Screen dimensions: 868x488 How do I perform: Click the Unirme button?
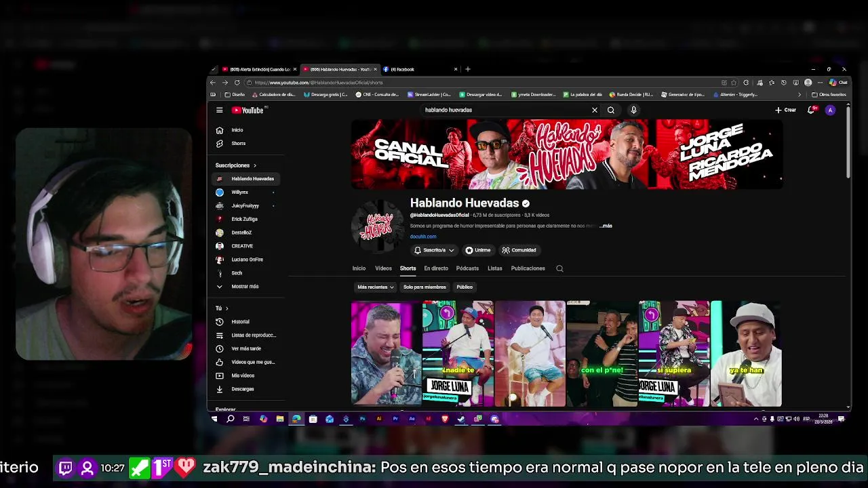click(478, 250)
